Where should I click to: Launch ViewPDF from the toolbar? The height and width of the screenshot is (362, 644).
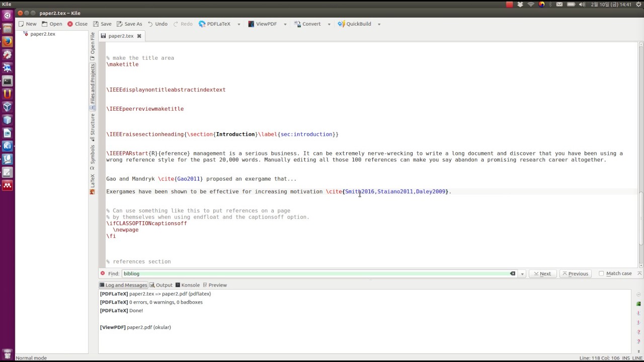[x=262, y=24]
